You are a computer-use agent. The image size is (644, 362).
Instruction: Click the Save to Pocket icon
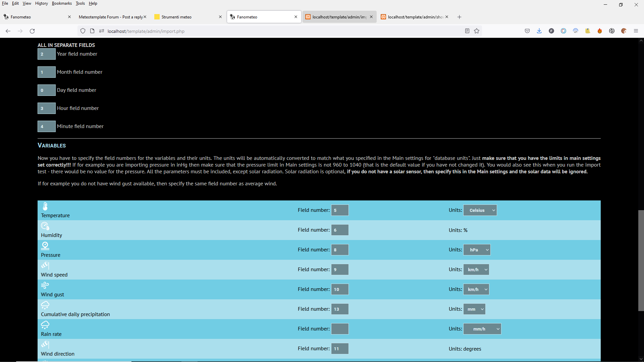pyautogui.click(x=527, y=31)
